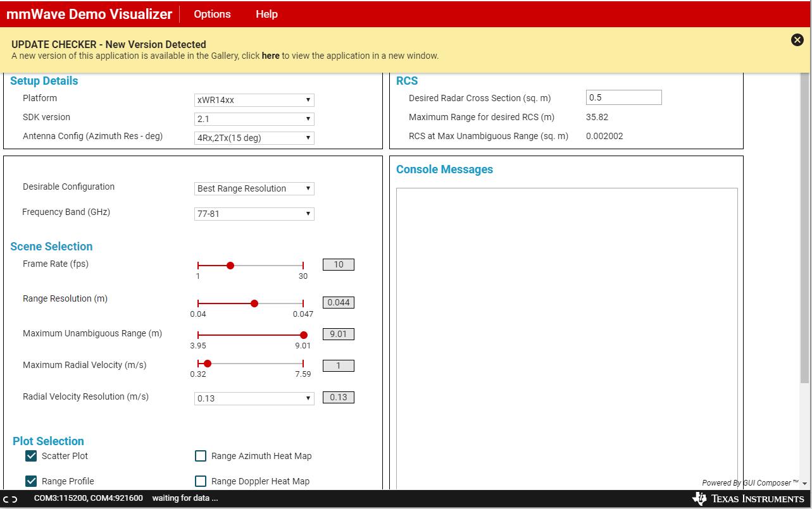Click the Radial Velocity Resolution value box
The width and height of the screenshot is (812, 509).
click(x=339, y=397)
